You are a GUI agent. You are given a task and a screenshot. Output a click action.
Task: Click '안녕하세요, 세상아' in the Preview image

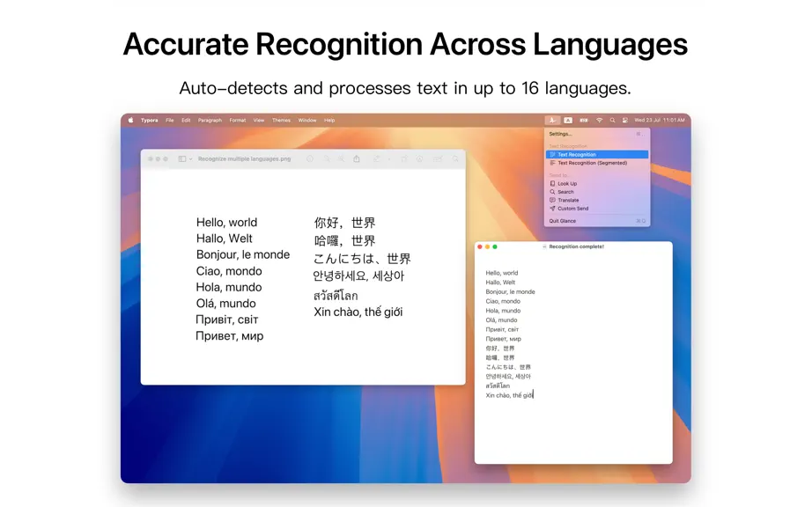click(x=358, y=276)
